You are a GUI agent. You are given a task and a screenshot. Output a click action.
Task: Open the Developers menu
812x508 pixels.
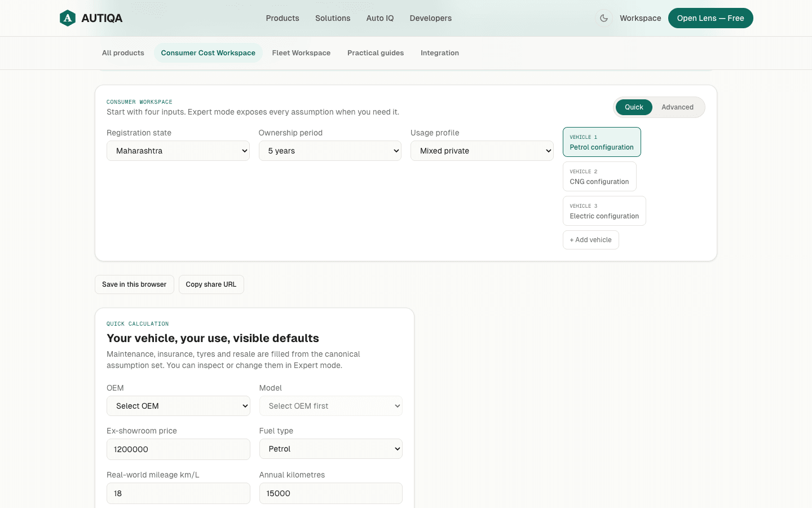coord(431,18)
